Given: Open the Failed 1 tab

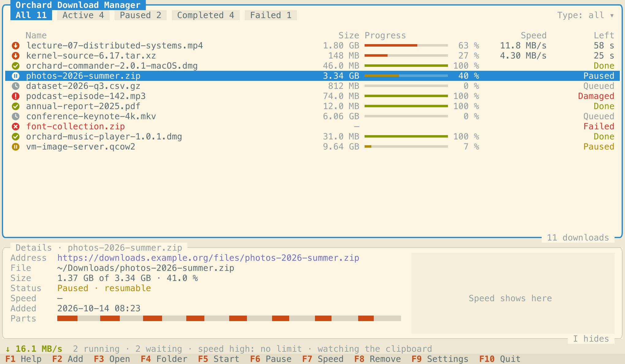Looking at the screenshot, I should click(271, 15).
